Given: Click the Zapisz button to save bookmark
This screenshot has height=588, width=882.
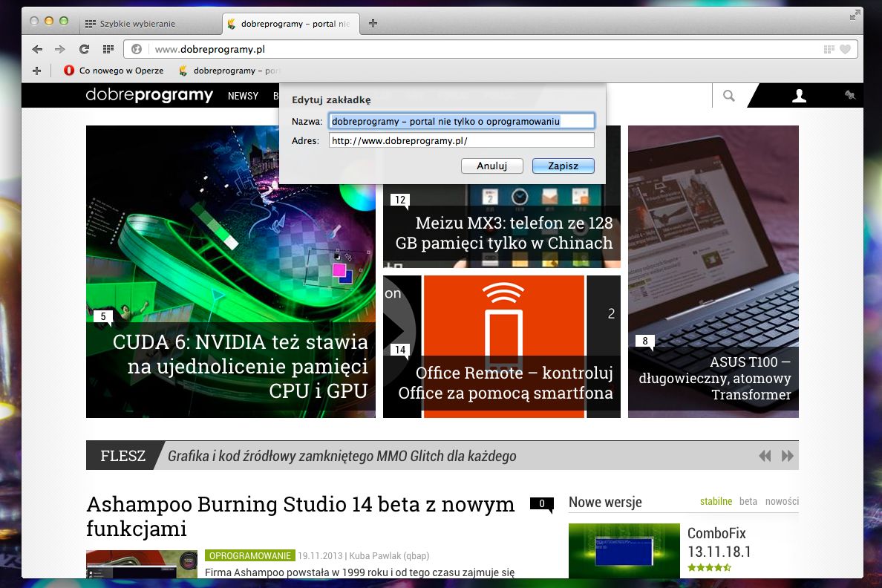Looking at the screenshot, I should click(x=563, y=166).
